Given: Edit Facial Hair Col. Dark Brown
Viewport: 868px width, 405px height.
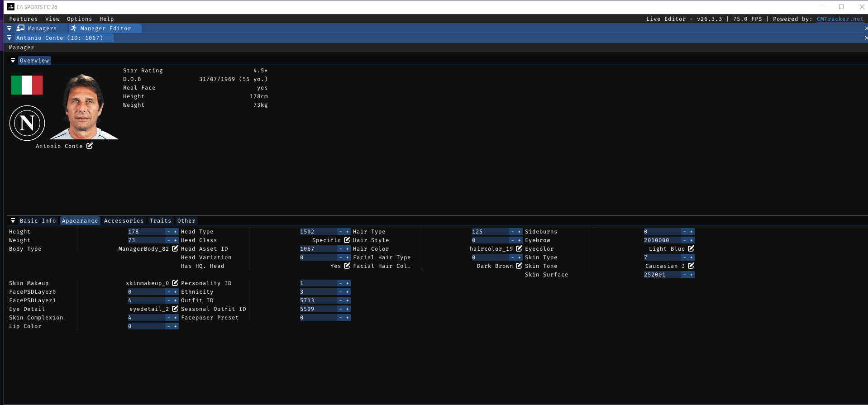Looking at the screenshot, I should click(x=519, y=266).
